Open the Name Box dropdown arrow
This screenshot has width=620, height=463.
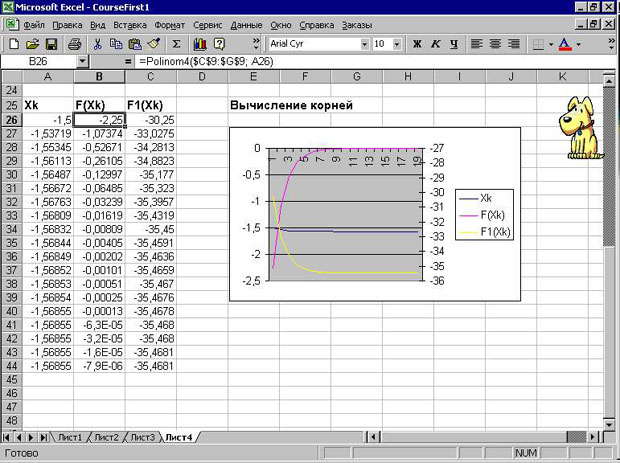(x=81, y=62)
